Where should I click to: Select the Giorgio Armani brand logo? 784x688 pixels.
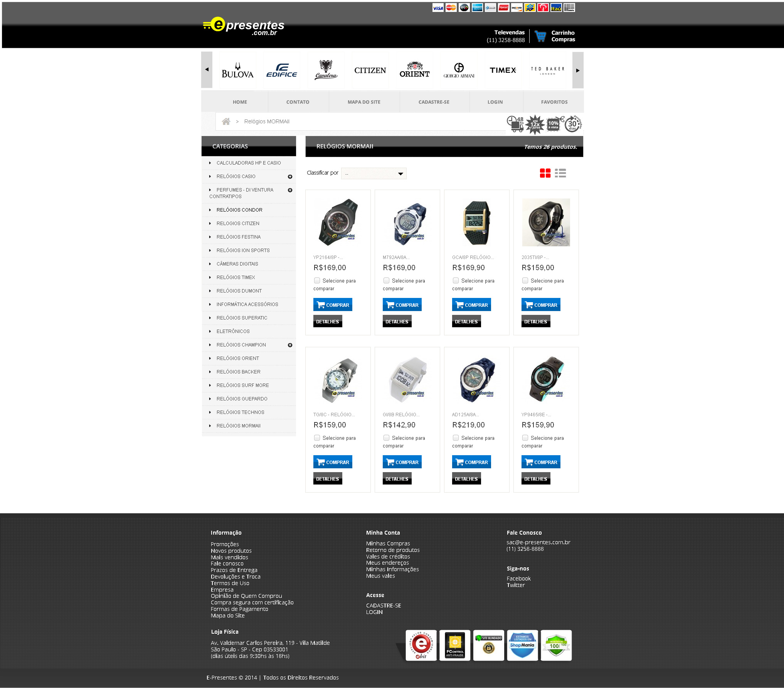[x=459, y=70]
